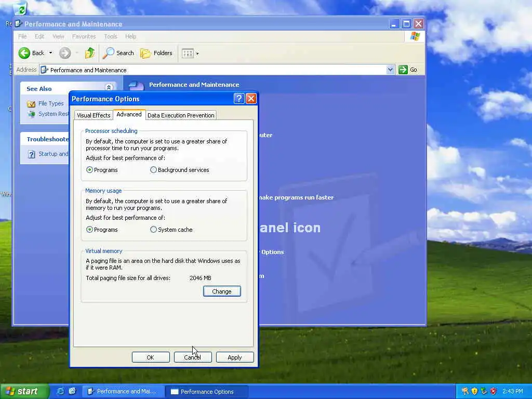Select Programs under Processor scheduling
This screenshot has height=399, width=532.
[89, 170]
